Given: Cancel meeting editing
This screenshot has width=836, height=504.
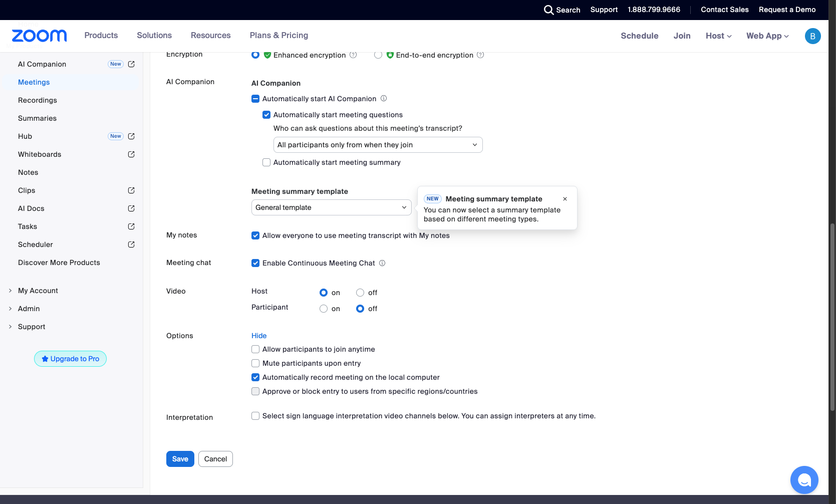Looking at the screenshot, I should 215,459.
